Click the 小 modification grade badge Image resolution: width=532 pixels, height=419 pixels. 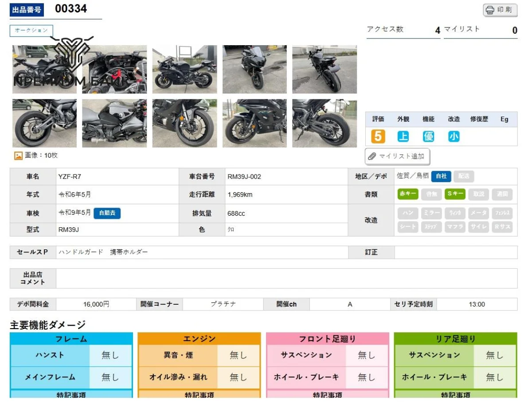[x=454, y=136]
